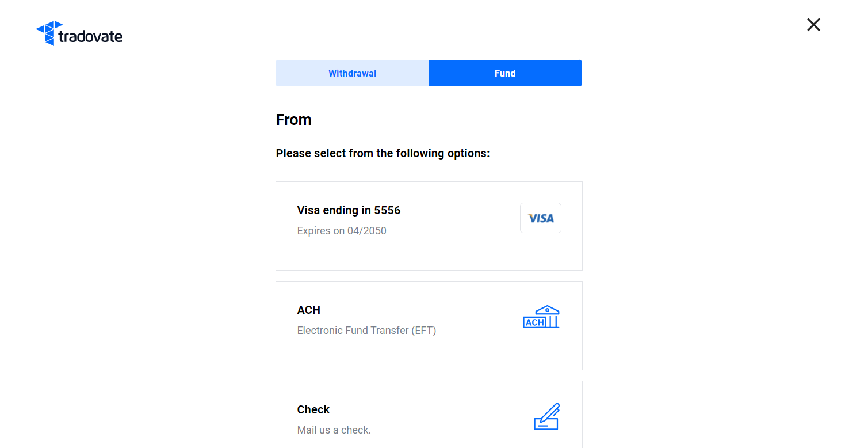The height and width of the screenshot is (448, 868).
Task: Click the Visa card logo icon
Action: point(541,218)
